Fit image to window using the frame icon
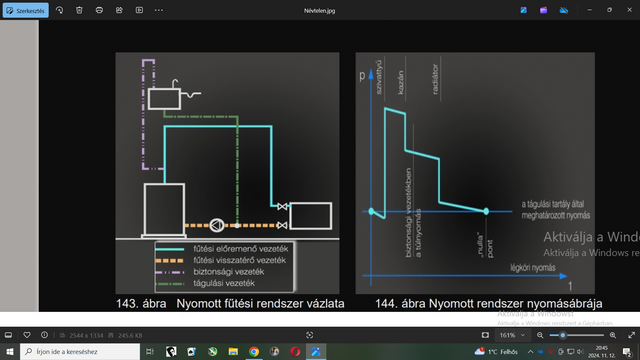The image size is (640, 360). pos(485,335)
